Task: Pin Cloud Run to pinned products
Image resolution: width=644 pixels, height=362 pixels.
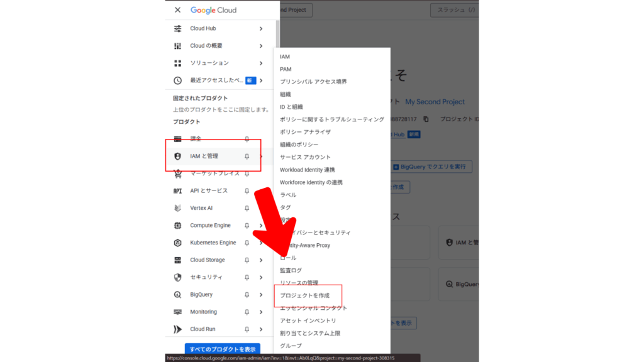Action: tap(247, 329)
